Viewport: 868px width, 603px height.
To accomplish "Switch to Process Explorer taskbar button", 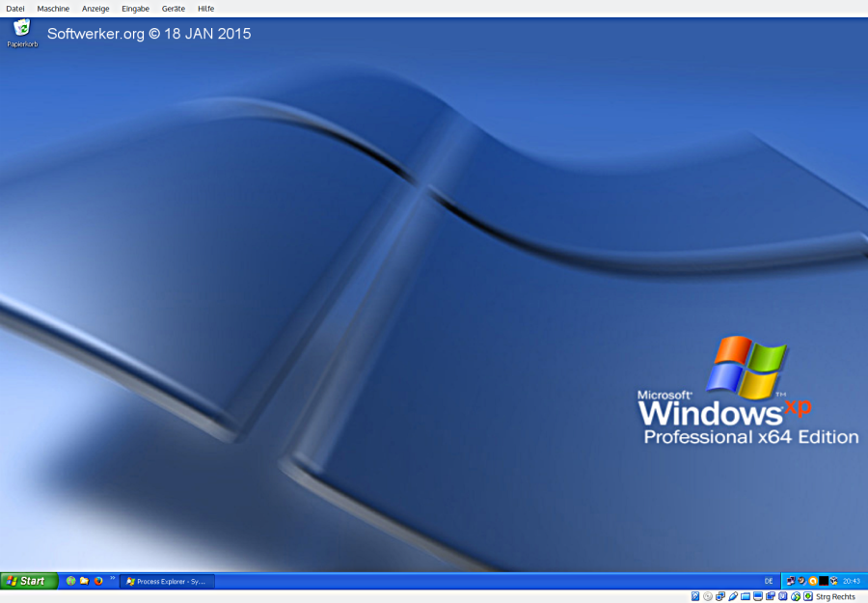I will (x=167, y=581).
